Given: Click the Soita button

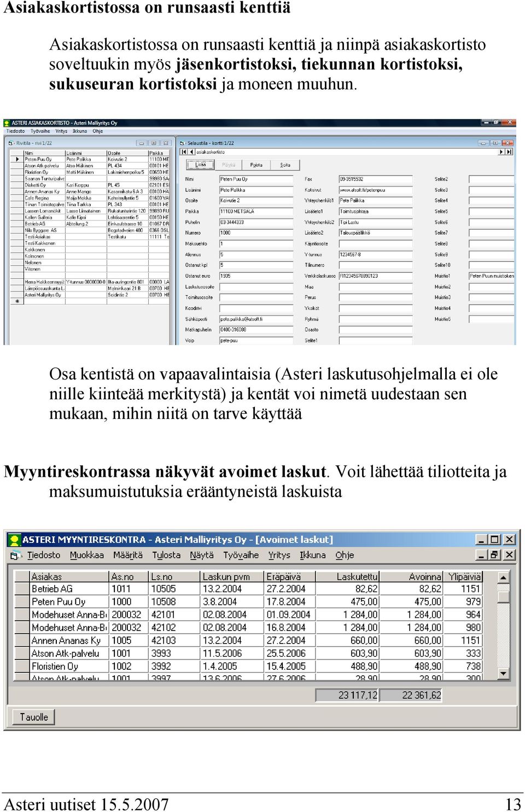Looking at the screenshot, I should tap(285, 165).
